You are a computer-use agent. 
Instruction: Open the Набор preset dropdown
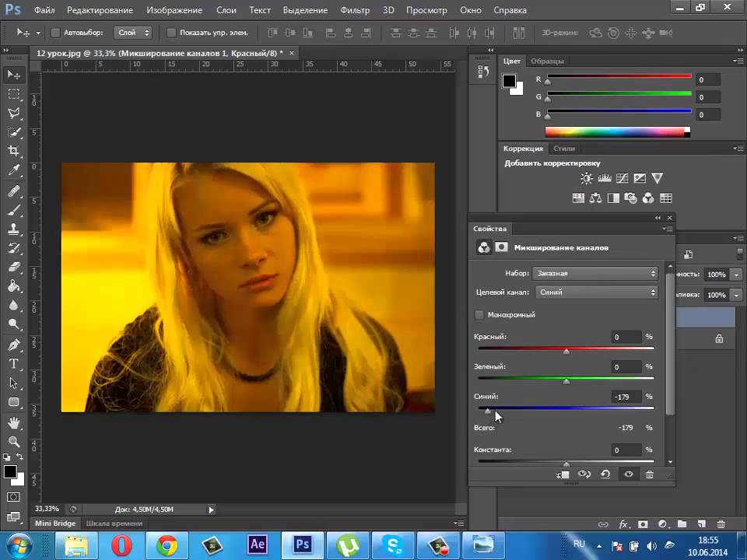click(595, 274)
